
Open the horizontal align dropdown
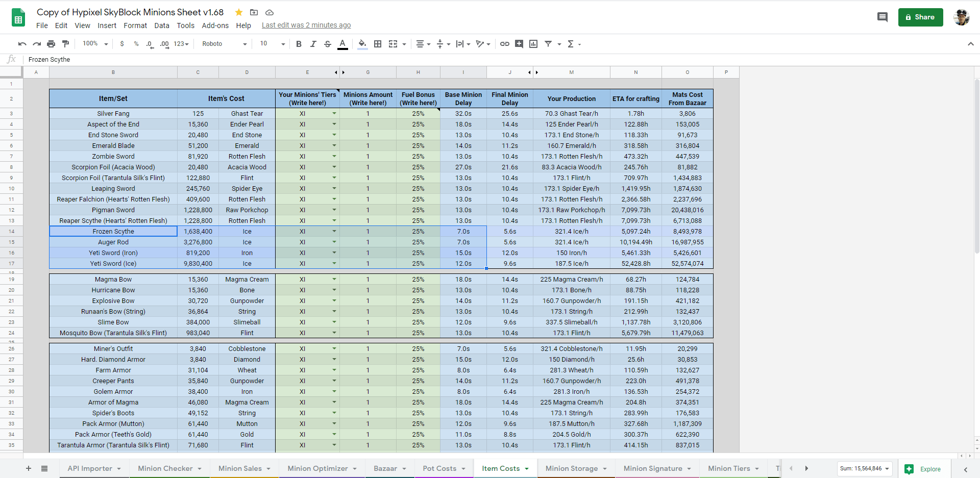click(x=423, y=44)
